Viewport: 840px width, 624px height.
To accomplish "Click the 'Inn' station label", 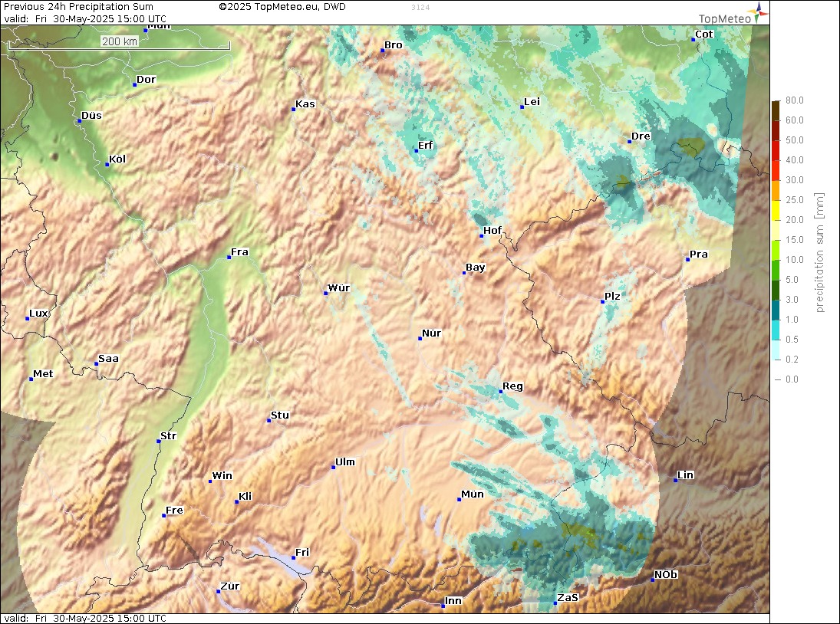I will (x=453, y=601).
